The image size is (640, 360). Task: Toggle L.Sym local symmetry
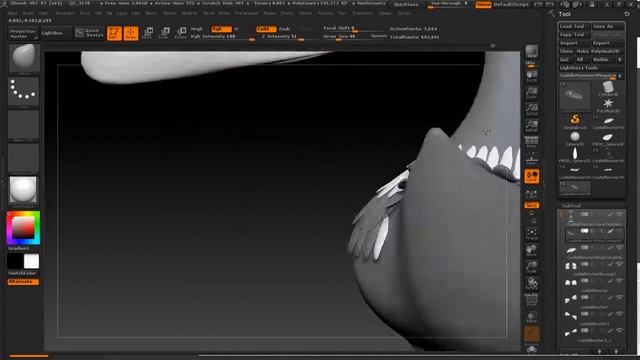tap(531, 193)
